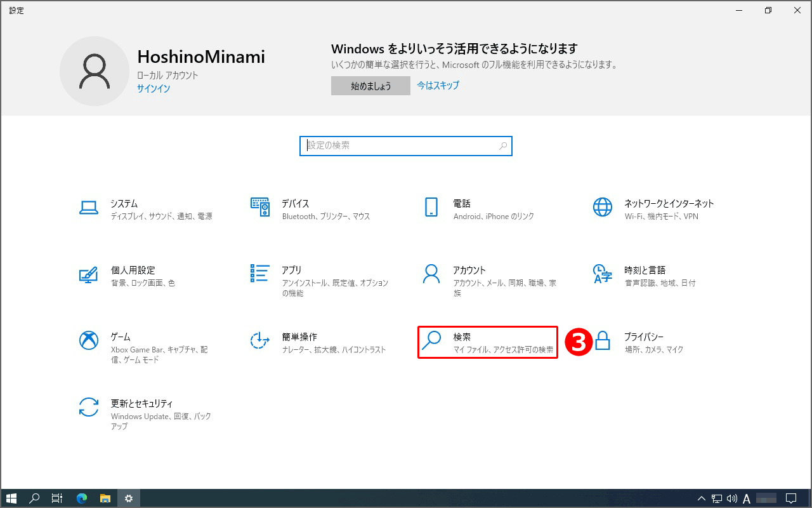Screen dimensions: 812x508
Task: Click the Settings gear taskbar icon
Action: click(129, 498)
